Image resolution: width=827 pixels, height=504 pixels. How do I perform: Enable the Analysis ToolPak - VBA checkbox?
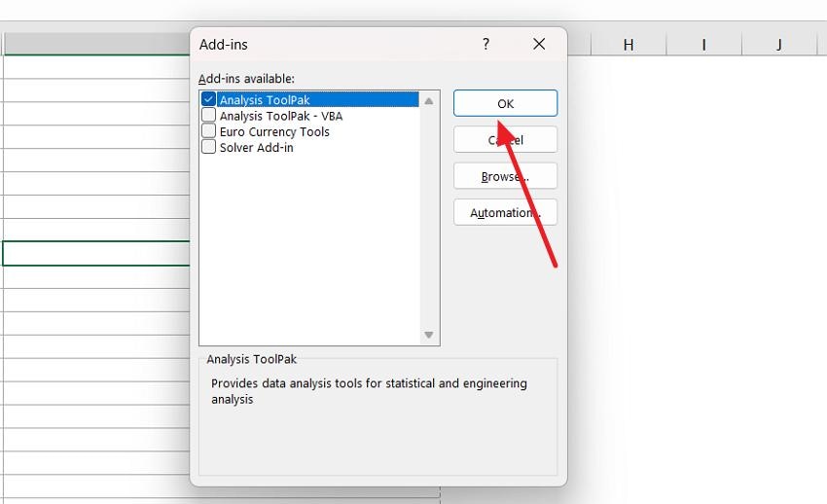(x=208, y=115)
